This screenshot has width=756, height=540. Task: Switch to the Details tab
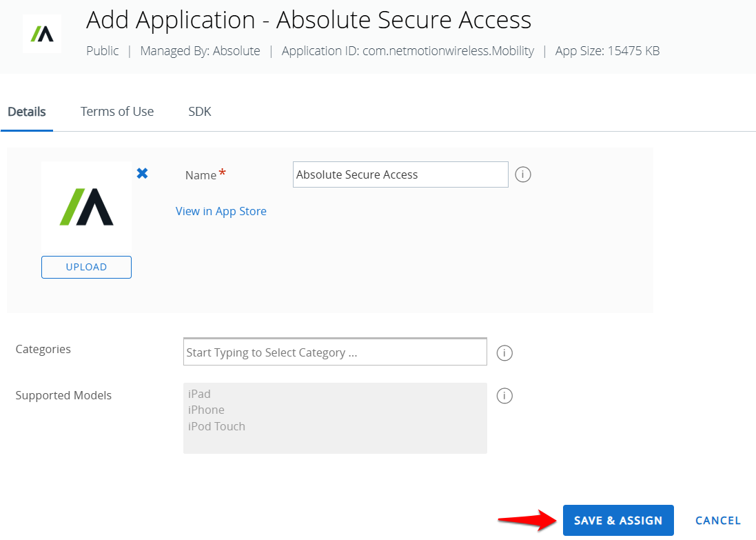(26, 112)
